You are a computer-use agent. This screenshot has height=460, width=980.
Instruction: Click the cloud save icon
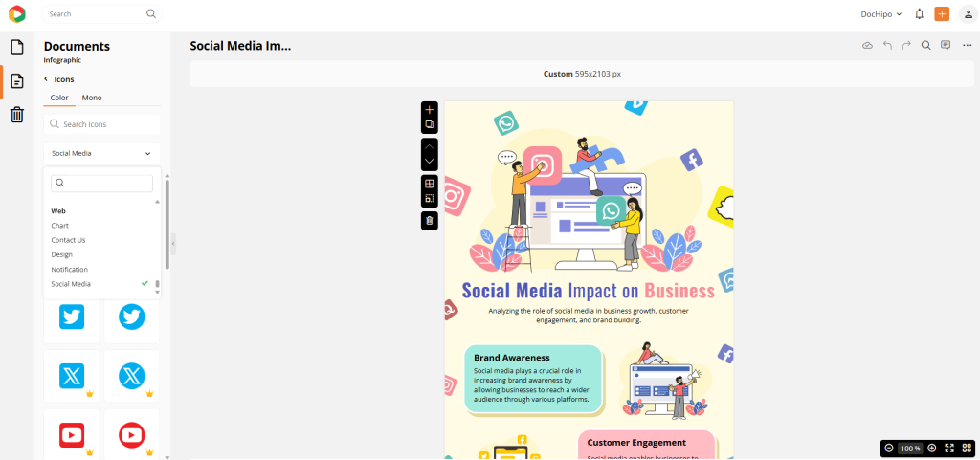(867, 46)
